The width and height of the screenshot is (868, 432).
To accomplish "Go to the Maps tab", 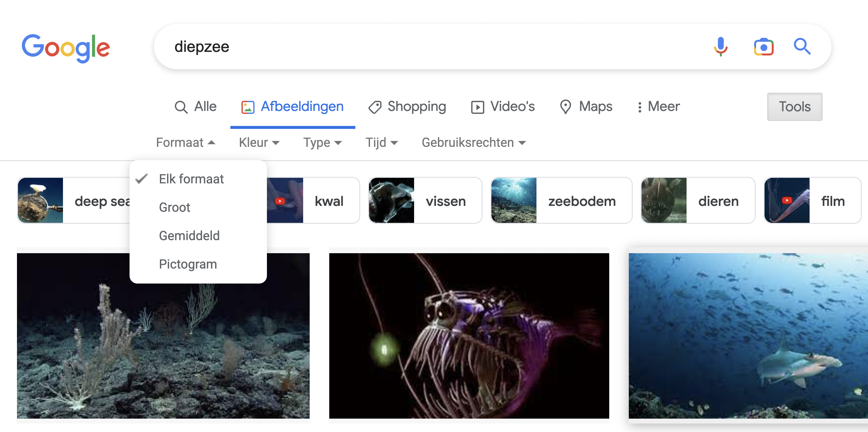I will (586, 106).
